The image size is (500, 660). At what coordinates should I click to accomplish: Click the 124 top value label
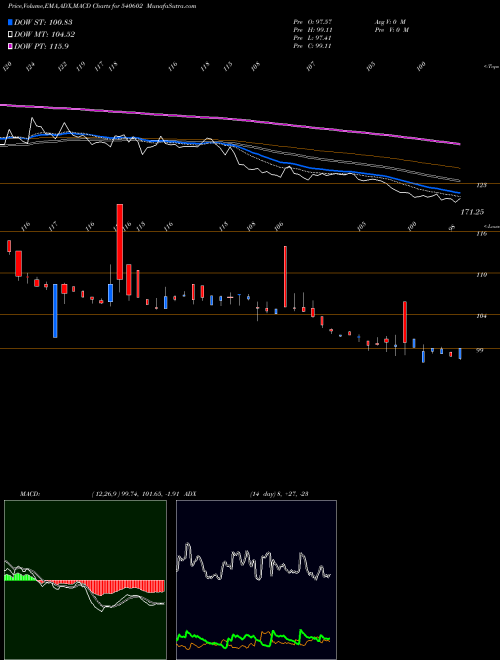[x=31, y=67]
